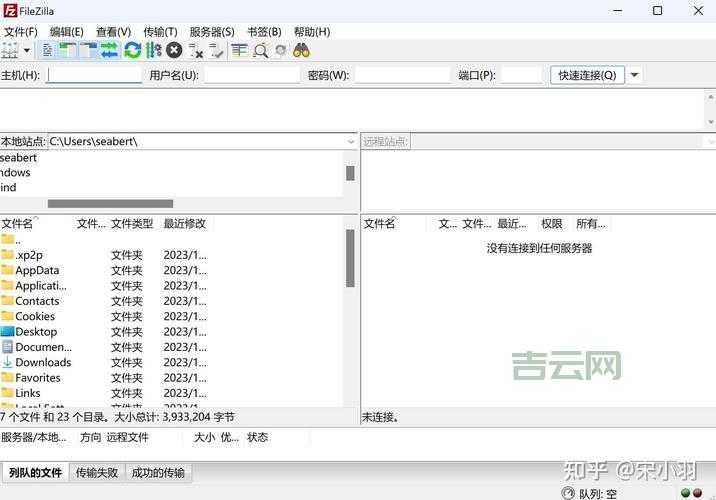Image resolution: width=716 pixels, height=500 pixels.
Task: Toggle the remote directory tree view
Action: pos(89,50)
